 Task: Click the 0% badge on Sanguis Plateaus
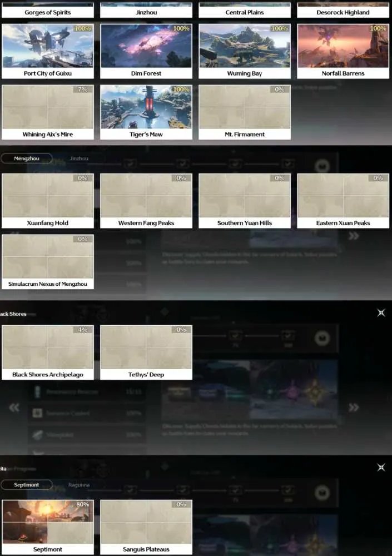(181, 504)
